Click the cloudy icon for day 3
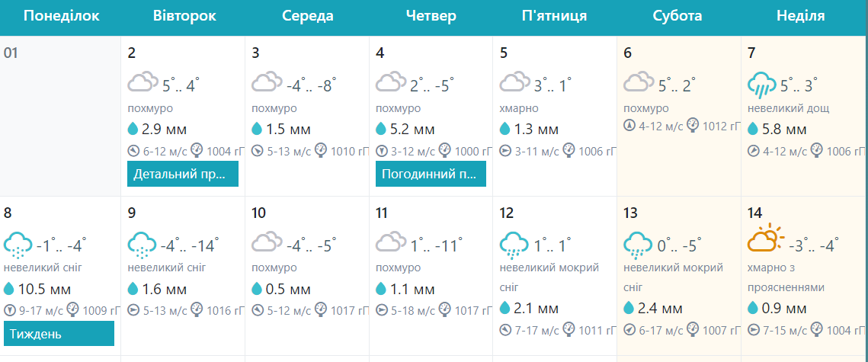Screen dimensions: 868x362 point(267,83)
